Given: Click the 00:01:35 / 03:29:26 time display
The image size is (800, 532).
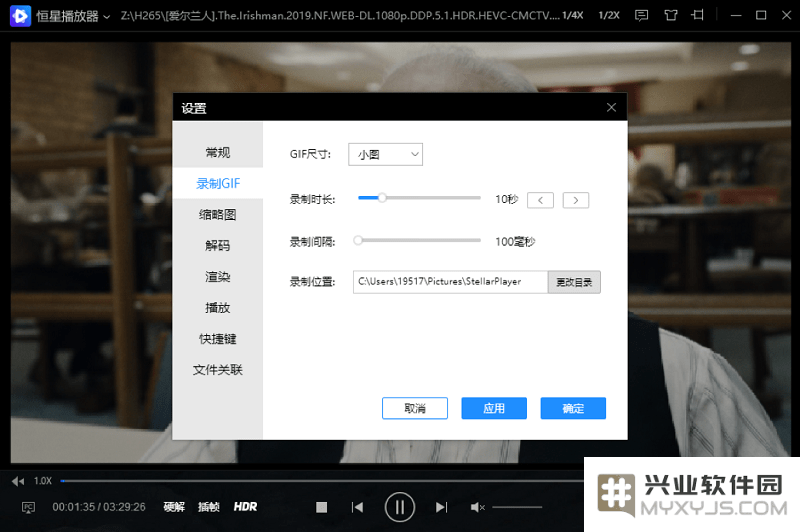Looking at the screenshot, I should pyautogui.click(x=99, y=506).
